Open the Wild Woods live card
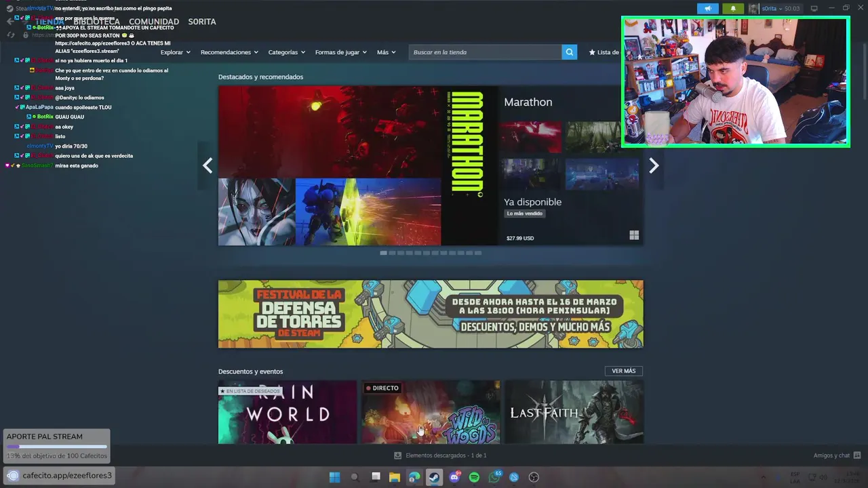Screen dimensions: 868x488 (431, 412)
